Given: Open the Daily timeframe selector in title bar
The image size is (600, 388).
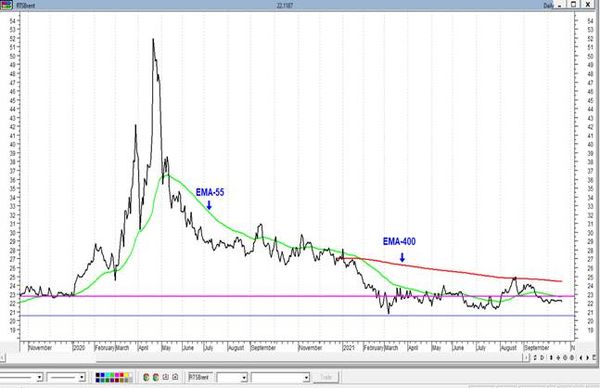Looking at the screenshot, I should (x=549, y=5).
